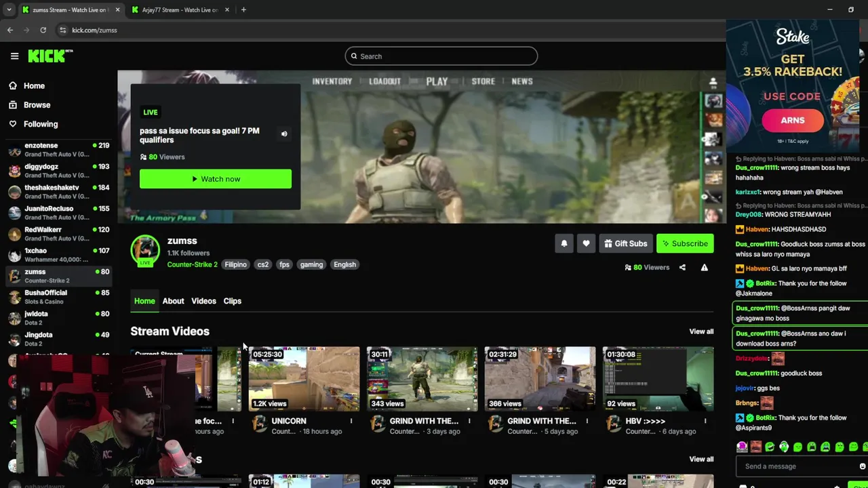The width and height of the screenshot is (868, 488).
Task: Open Counter-Strike 2 category link
Action: tap(192, 264)
